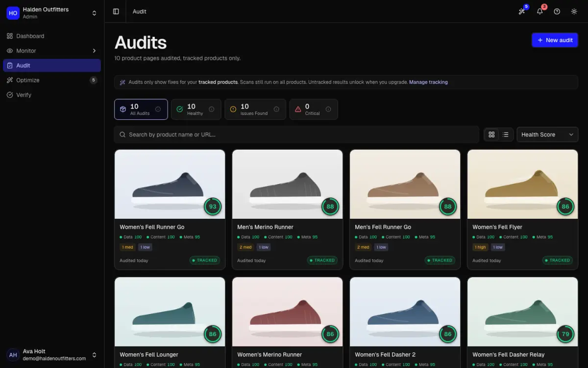Click the AH user avatar
The height and width of the screenshot is (368, 588).
pos(13,355)
